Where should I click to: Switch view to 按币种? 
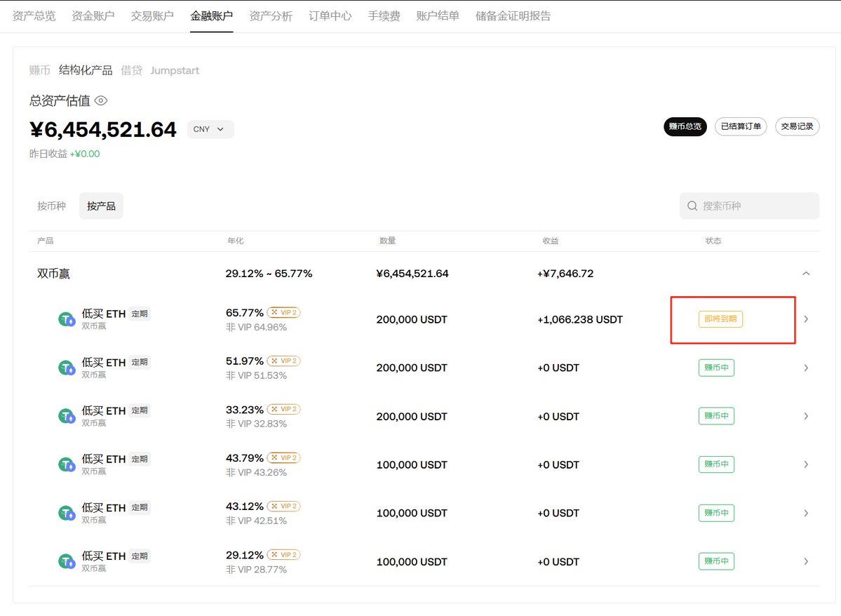click(x=51, y=206)
